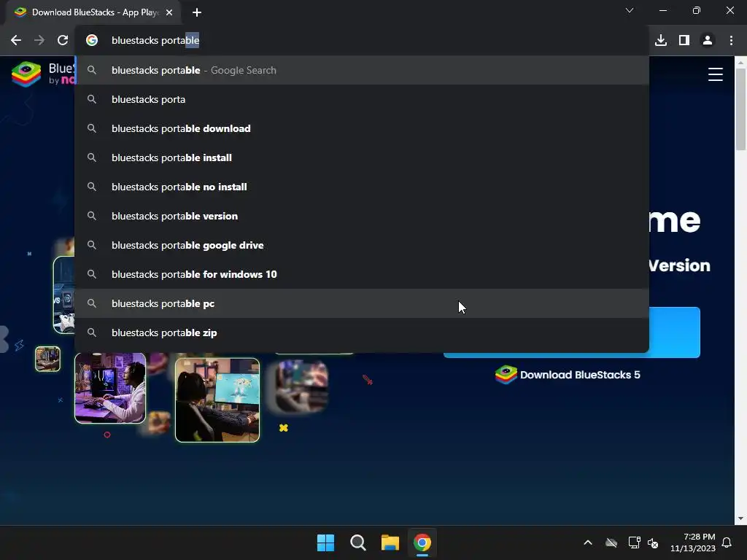Pick 'bluestacks portable google drive' suggestion
This screenshot has width=747, height=560.
click(362, 245)
